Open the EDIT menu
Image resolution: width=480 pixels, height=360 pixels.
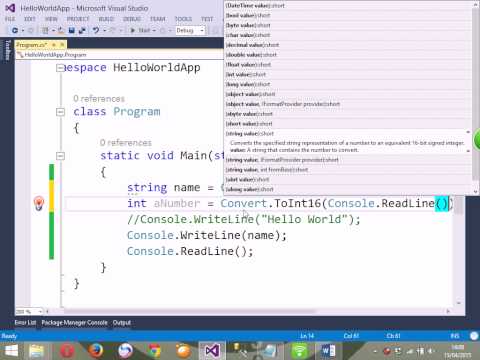30,19
